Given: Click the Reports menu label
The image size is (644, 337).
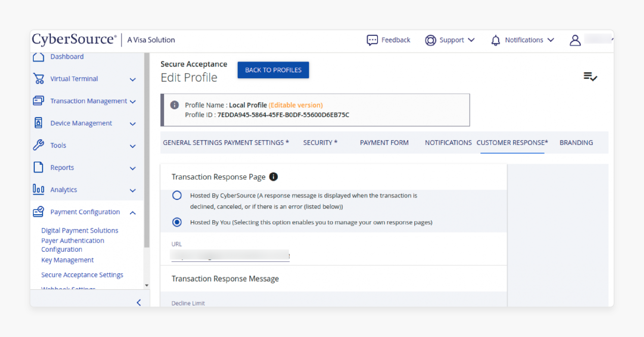Looking at the screenshot, I should click(62, 168).
